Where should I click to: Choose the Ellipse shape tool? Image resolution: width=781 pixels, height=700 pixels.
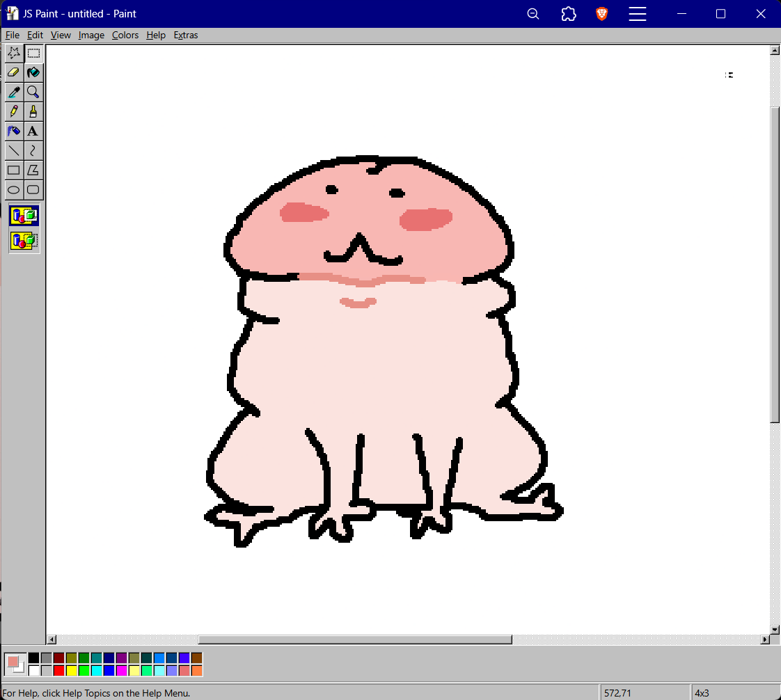tap(14, 190)
